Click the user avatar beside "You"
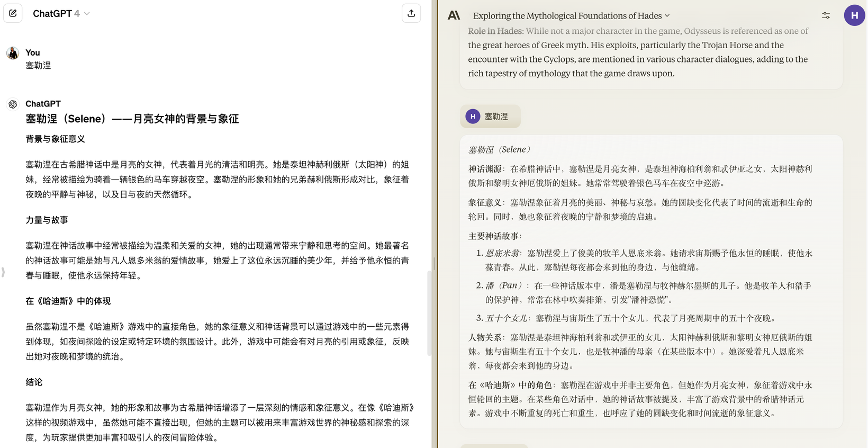Viewport: 868px width, 448px height. pyautogui.click(x=13, y=53)
